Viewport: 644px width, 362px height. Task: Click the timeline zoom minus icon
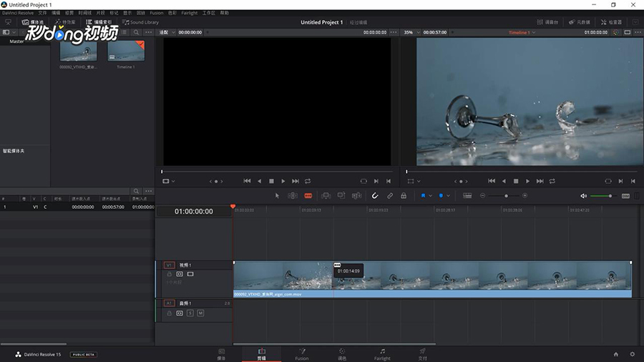[482, 195]
